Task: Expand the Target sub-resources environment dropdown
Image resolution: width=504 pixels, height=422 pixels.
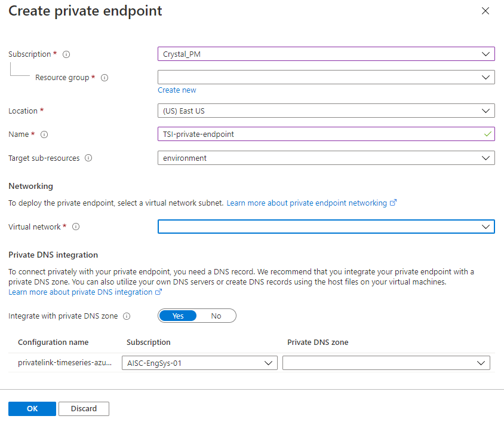Action: click(326, 158)
